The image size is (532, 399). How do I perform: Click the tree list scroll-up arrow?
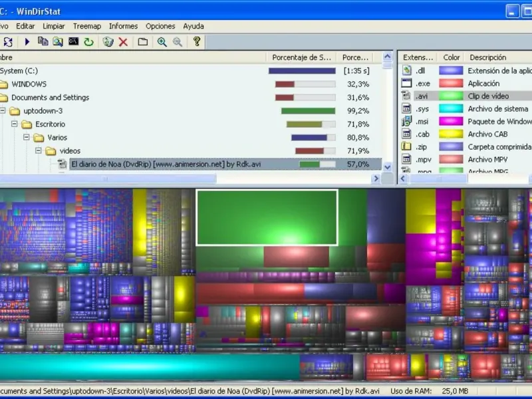coord(388,57)
